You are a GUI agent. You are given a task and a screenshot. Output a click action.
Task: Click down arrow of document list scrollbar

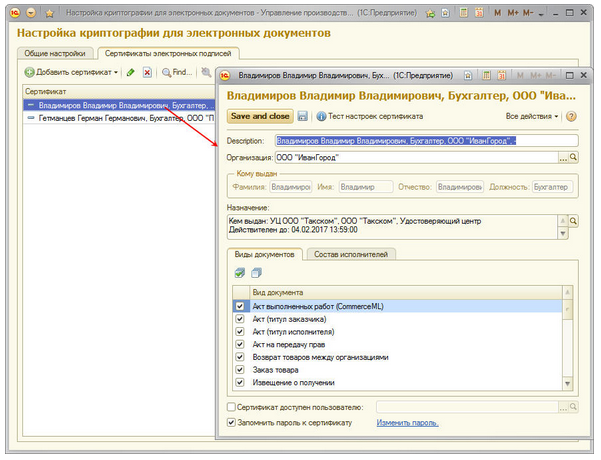click(568, 383)
